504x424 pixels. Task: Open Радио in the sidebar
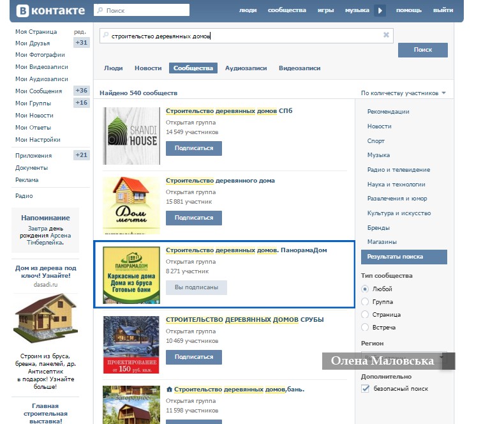(24, 196)
